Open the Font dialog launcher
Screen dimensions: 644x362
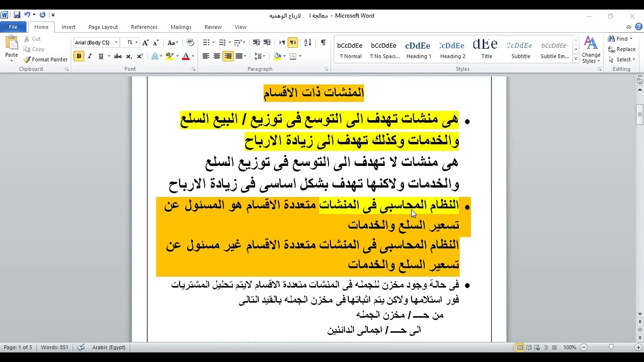tap(194, 69)
